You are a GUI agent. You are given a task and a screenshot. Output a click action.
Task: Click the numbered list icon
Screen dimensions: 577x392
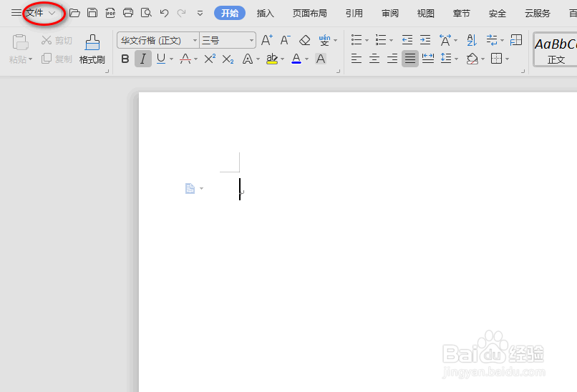point(381,40)
